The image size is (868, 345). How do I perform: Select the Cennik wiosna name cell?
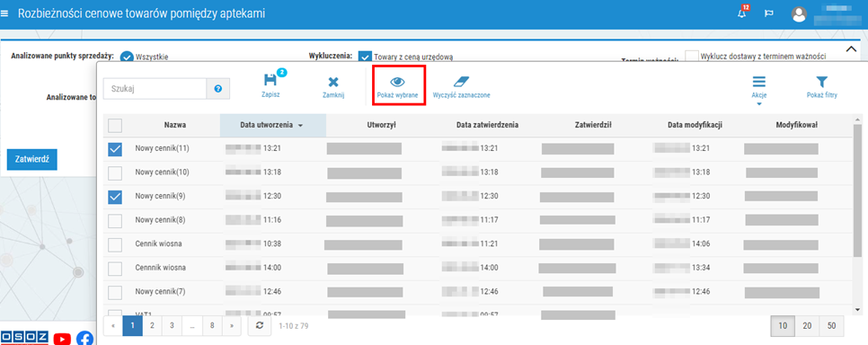[158, 243]
